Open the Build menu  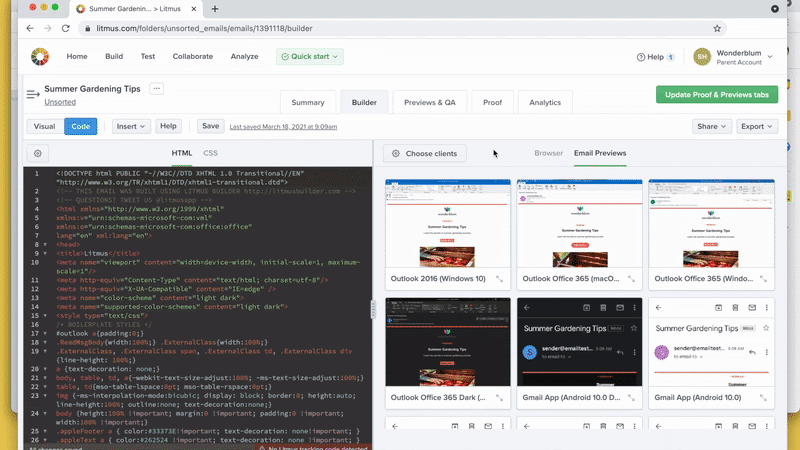pos(114,57)
